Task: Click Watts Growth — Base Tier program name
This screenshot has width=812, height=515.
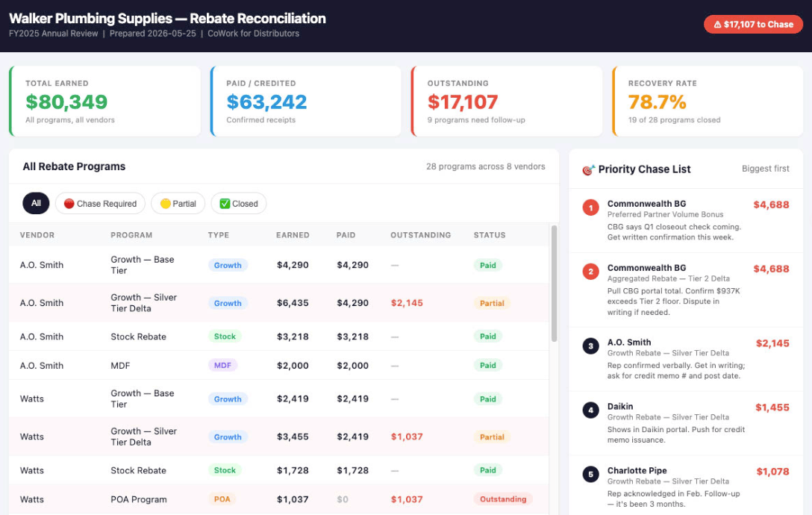Action: pos(143,399)
